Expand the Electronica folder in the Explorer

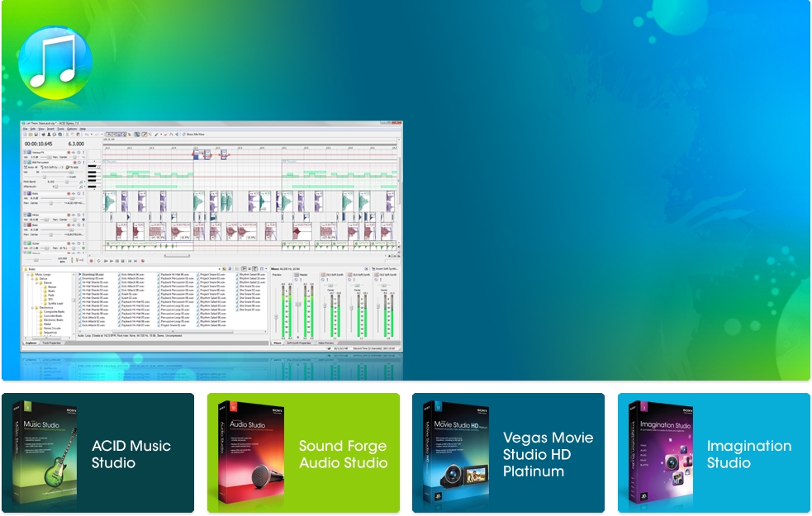(x=32, y=308)
